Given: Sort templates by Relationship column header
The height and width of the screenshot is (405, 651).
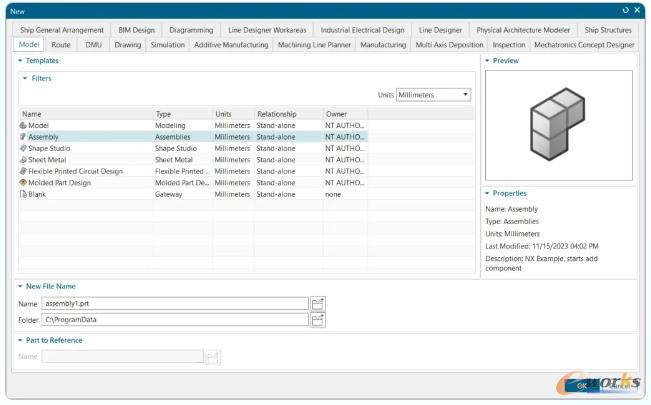Looking at the screenshot, I should tap(289, 114).
